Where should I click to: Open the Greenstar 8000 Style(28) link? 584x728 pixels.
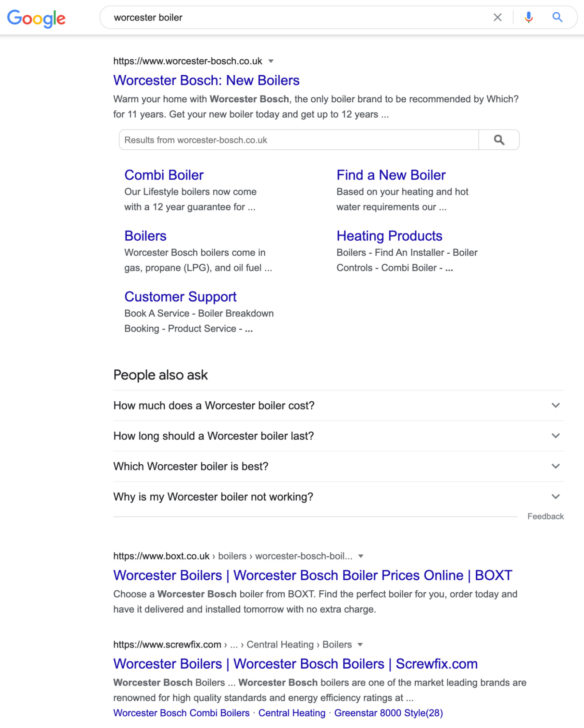[388, 713]
